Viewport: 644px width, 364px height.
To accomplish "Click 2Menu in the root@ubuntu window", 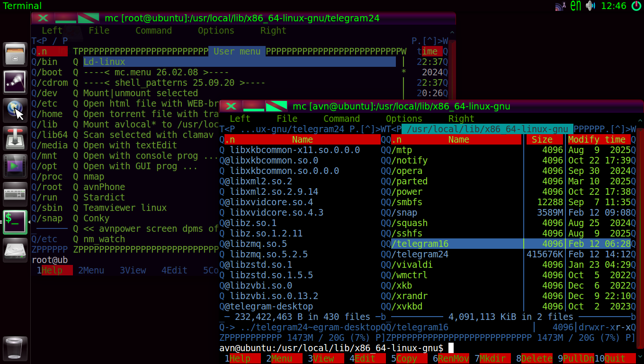I will tap(91, 270).
